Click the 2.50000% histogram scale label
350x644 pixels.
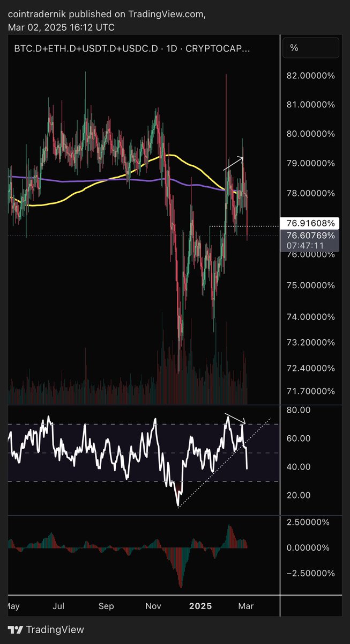pos(308,522)
